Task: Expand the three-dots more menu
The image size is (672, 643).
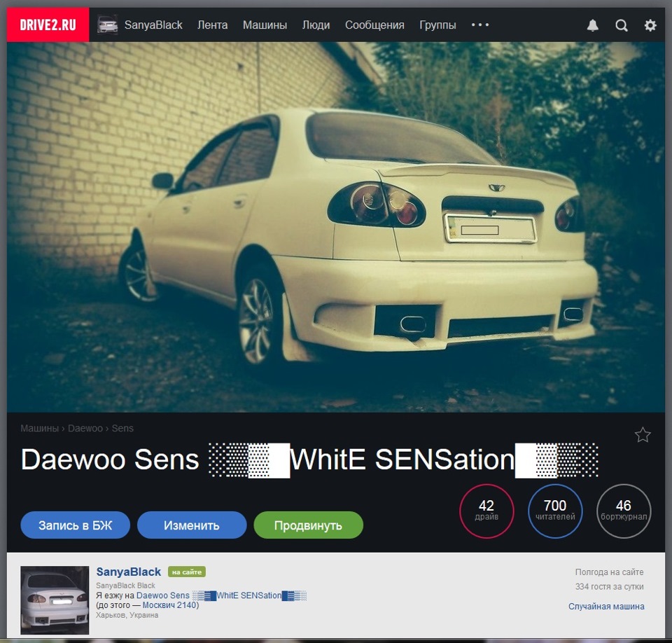Action: pyautogui.click(x=480, y=25)
